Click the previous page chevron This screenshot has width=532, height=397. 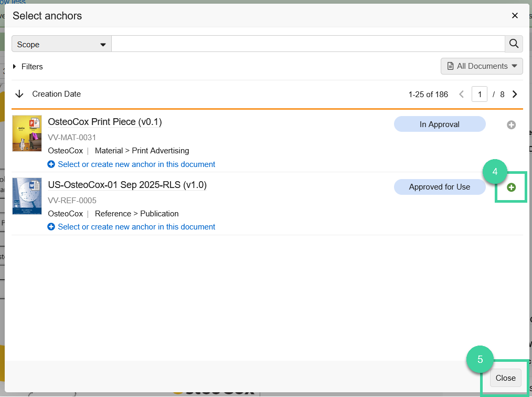[461, 94]
